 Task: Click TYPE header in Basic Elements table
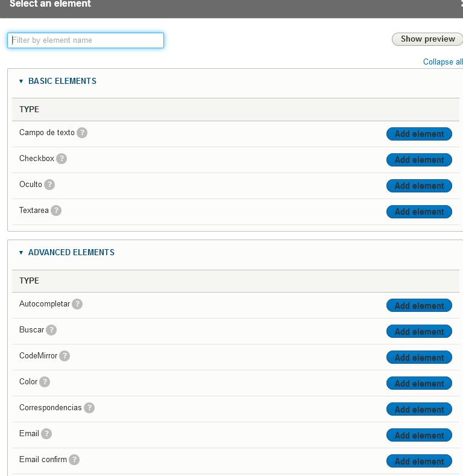point(29,109)
